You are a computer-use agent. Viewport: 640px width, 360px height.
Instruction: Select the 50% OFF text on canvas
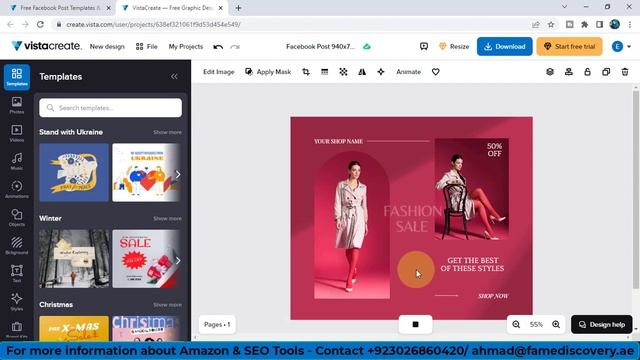tap(494, 150)
